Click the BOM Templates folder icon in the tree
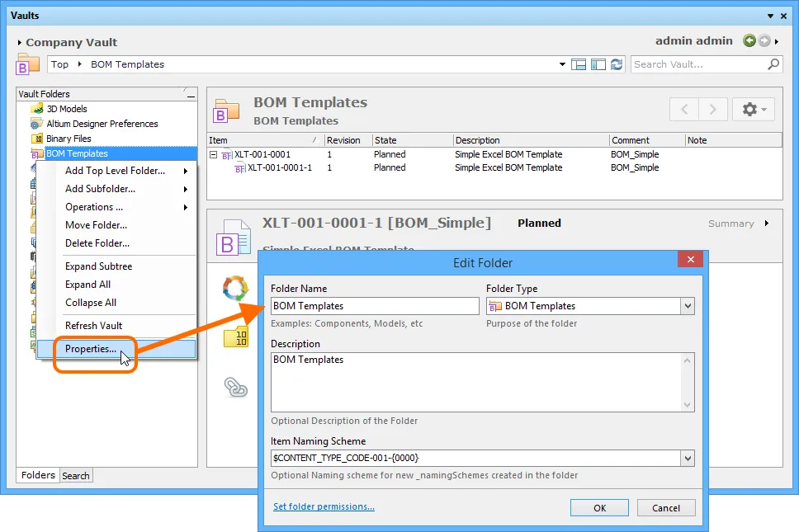 coord(37,153)
